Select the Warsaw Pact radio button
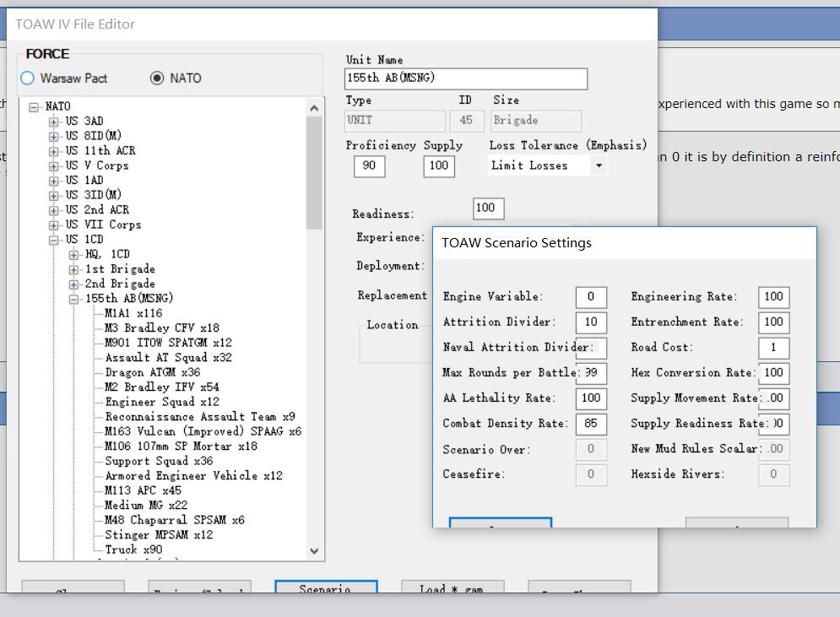Viewport: 840px width, 617px height. point(28,78)
